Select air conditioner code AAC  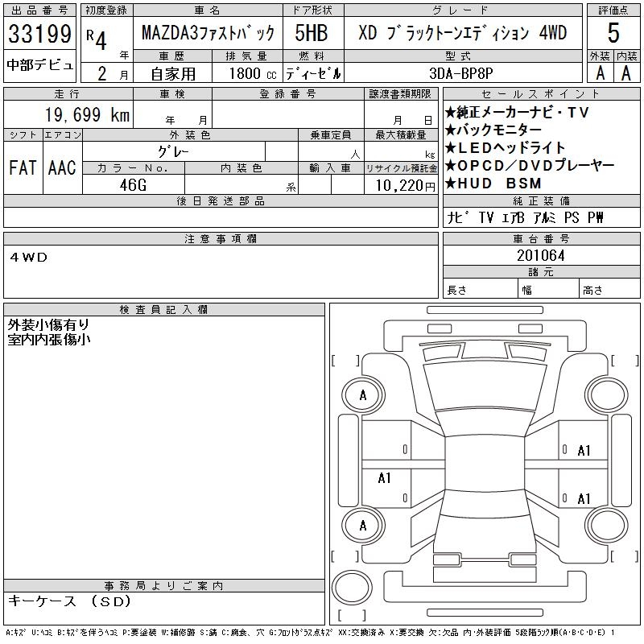[62, 167]
